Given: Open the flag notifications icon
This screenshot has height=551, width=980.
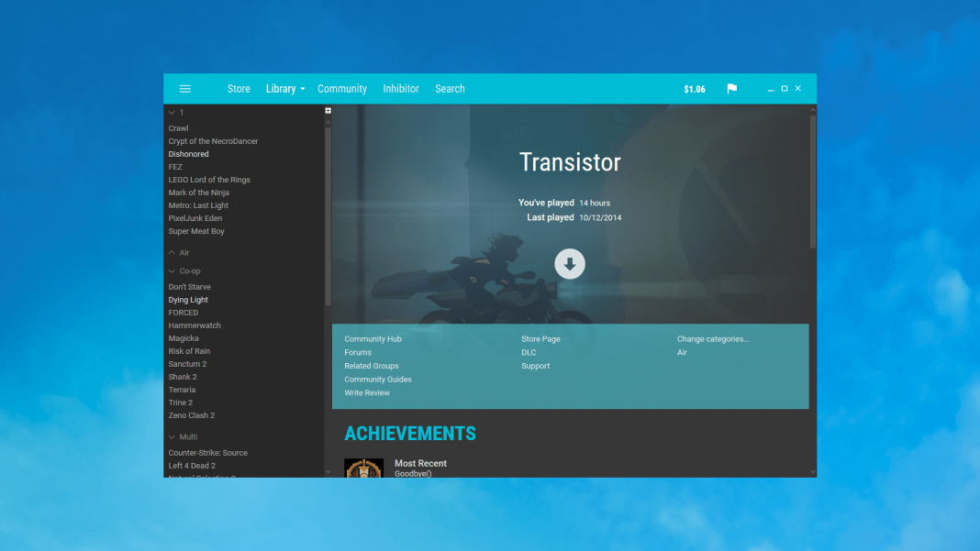Looking at the screenshot, I should pyautogui.click(x=732, y=89).
